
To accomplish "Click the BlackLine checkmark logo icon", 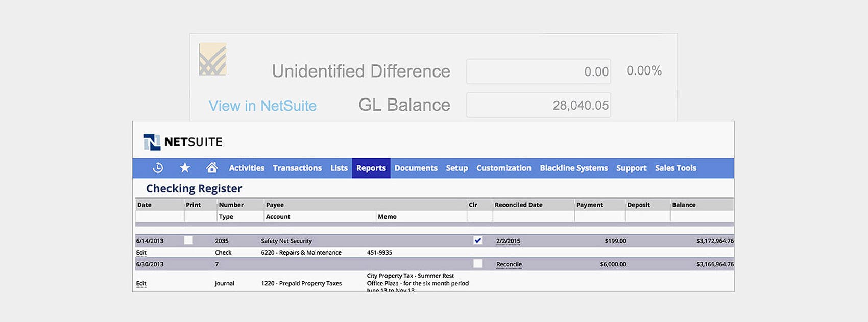I will (212, 59).
